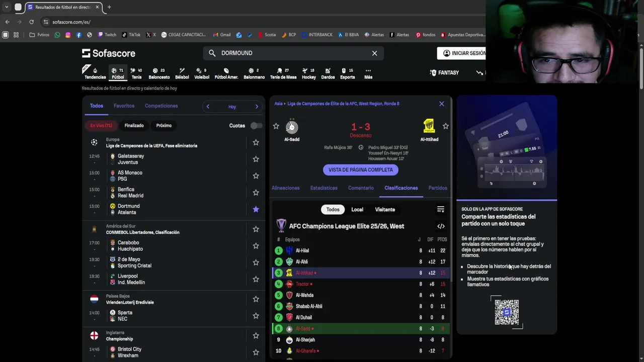The width and height of the screenshot is (644, 362).
Task: Favorite the CONMEBOL Libertadores league
Action: click(256, 229)
